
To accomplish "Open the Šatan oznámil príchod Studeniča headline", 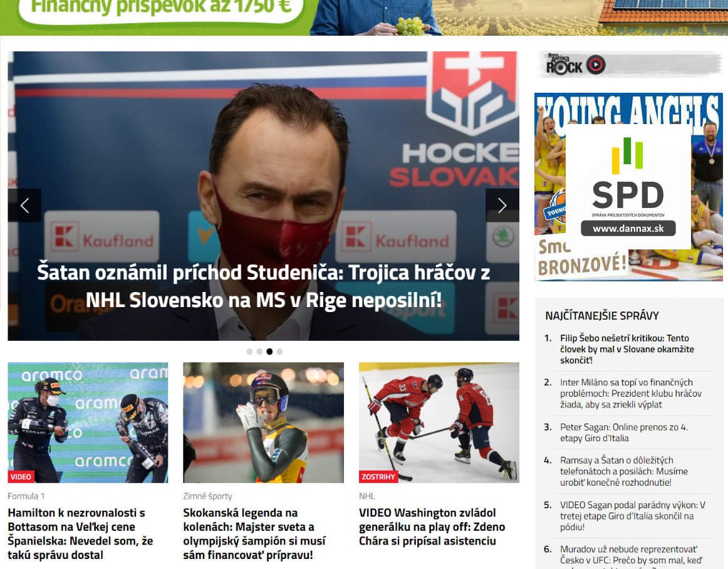I will pyautogui.click(x=263, y=286).
